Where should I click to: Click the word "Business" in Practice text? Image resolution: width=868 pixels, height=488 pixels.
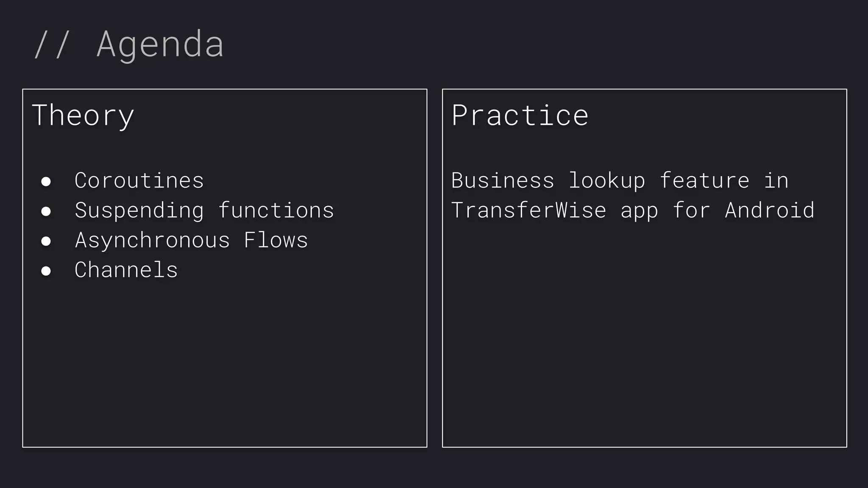(x=503, y=180)
